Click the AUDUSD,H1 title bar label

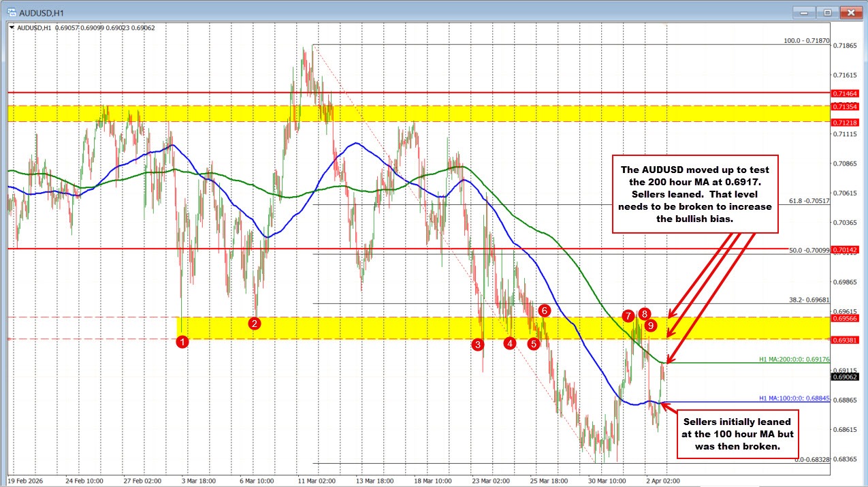(x=41, y=12)
